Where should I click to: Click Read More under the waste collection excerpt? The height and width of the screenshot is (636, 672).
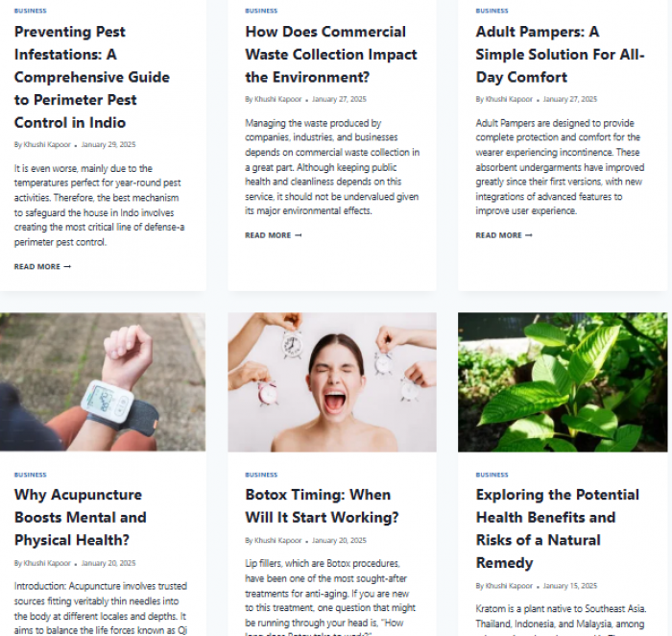[x=274, y=235]
